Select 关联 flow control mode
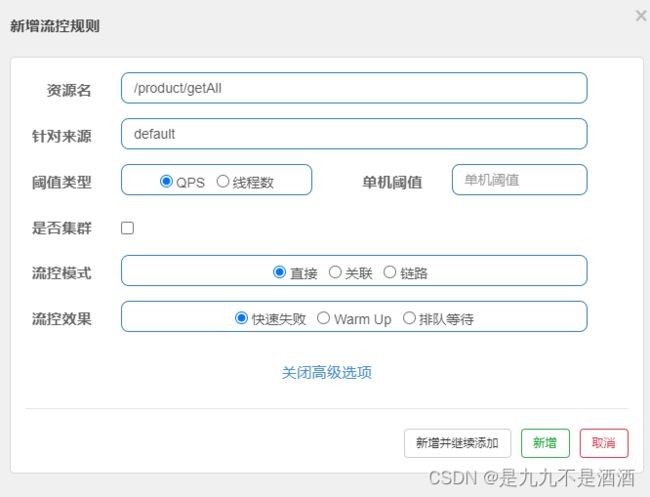This screenshot has height=497, width=650. pyautogui.click(x=335, y=272)
